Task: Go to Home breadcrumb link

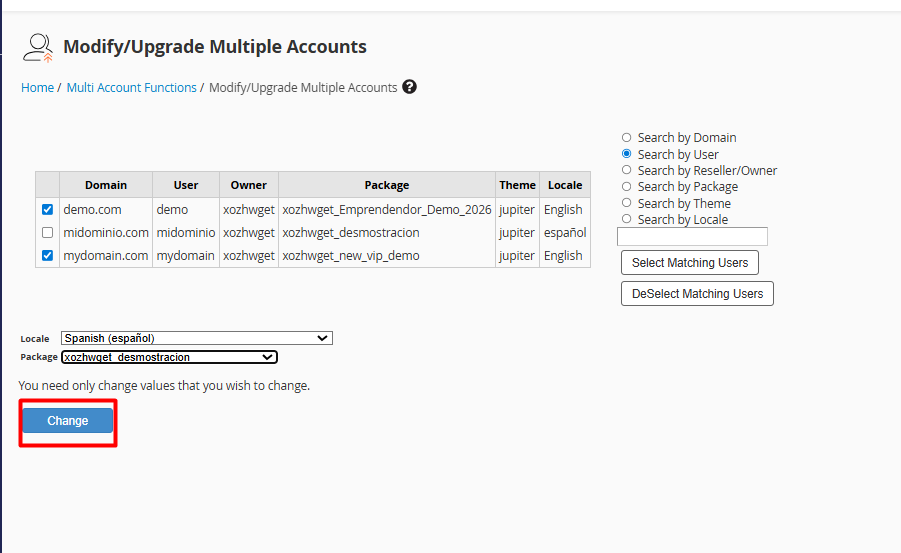Action: (x=37, y=87)
